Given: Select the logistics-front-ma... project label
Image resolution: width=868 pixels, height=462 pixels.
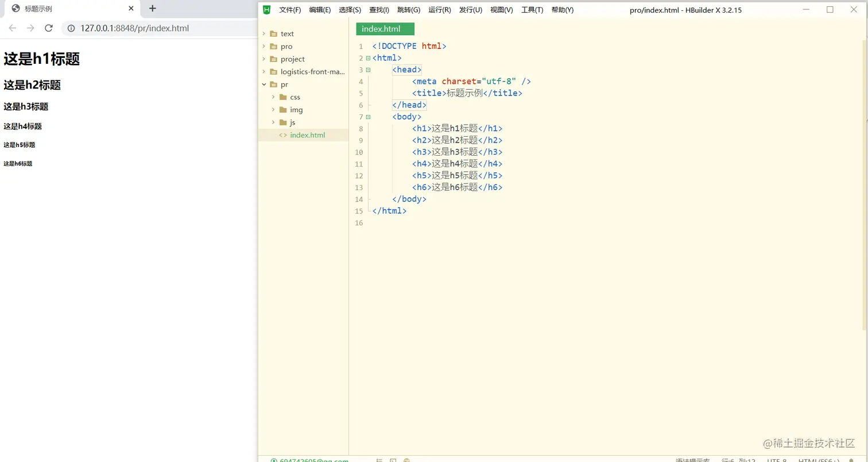Looking at the screenshot, I should point(313,72).
